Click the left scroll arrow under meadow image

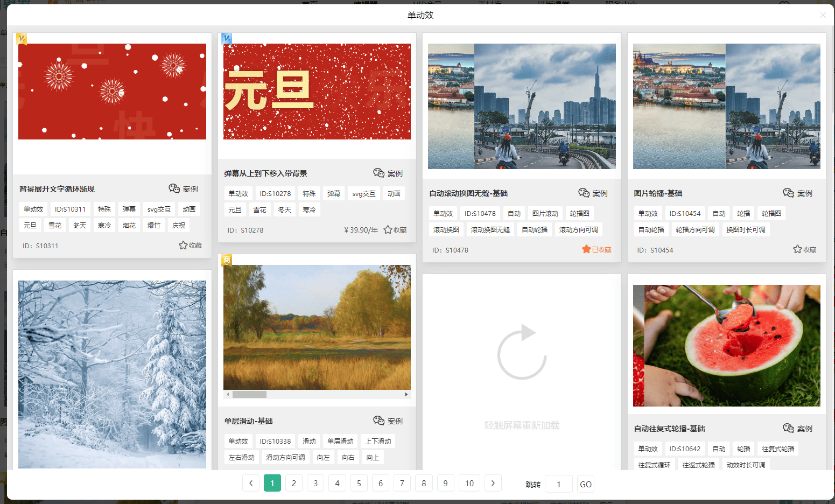point(228,395)
